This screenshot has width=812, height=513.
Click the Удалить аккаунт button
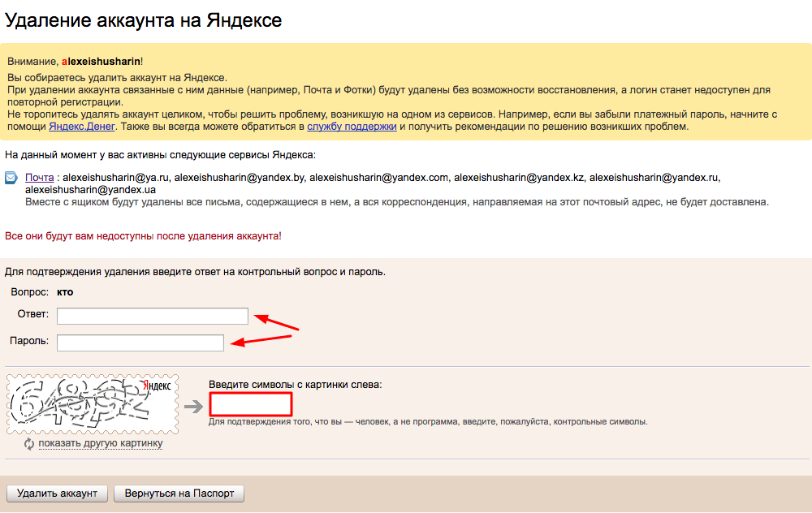tap(57, 494)
